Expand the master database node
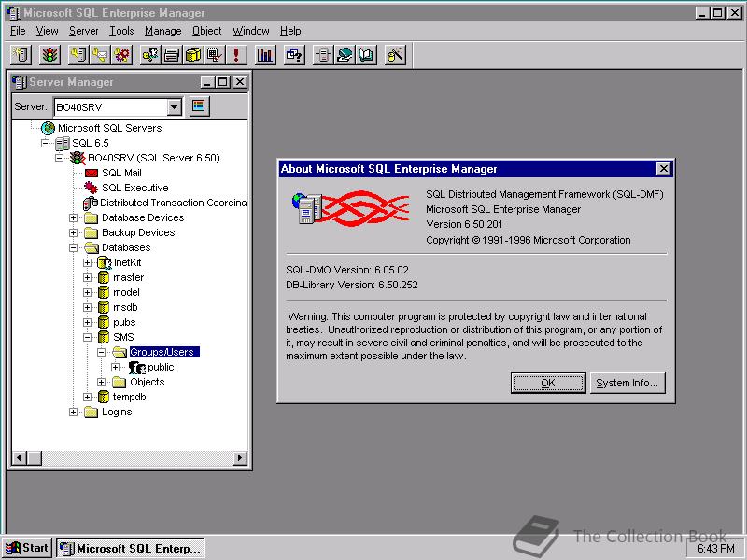 click(87, 277)
